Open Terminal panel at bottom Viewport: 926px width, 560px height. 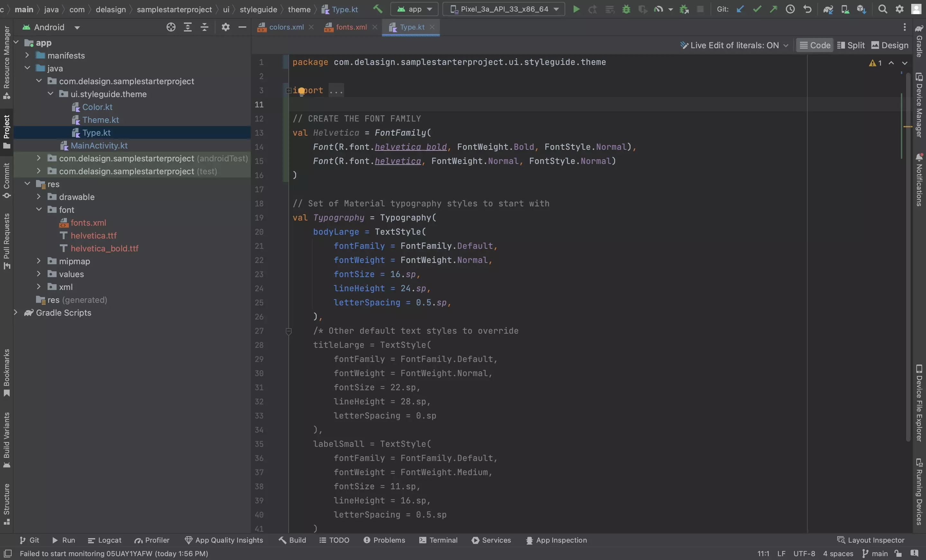(442, 541)
